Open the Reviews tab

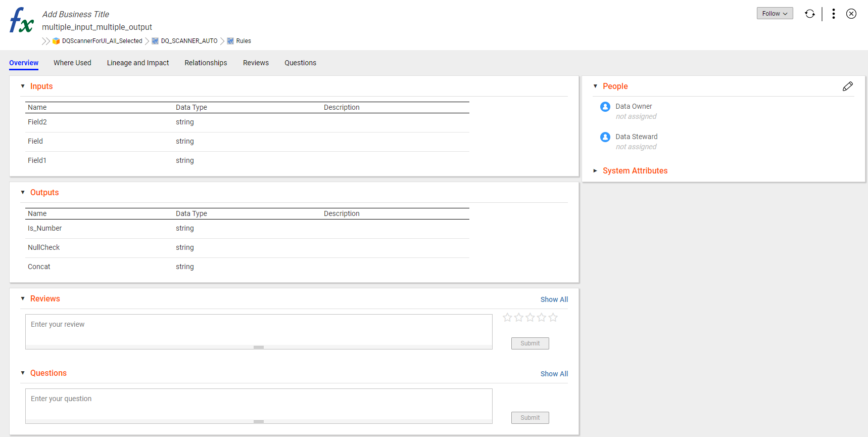[256, 63]
